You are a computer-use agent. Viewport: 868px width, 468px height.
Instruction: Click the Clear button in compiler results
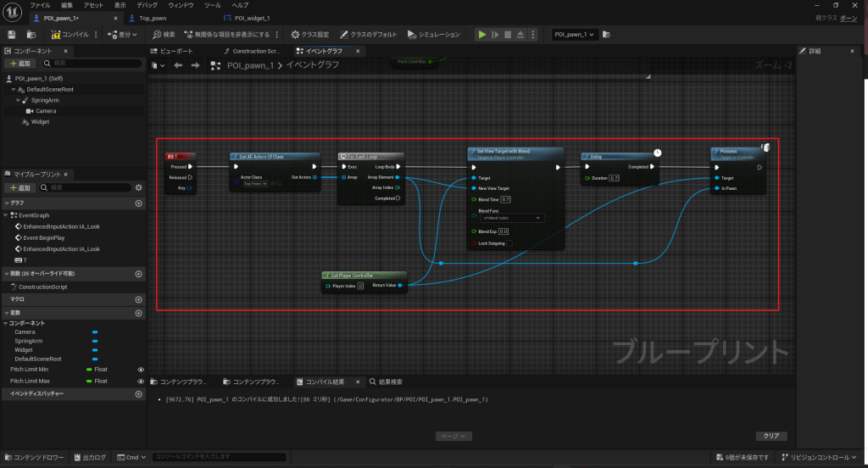pyautogui.click(x=771, y=436)
